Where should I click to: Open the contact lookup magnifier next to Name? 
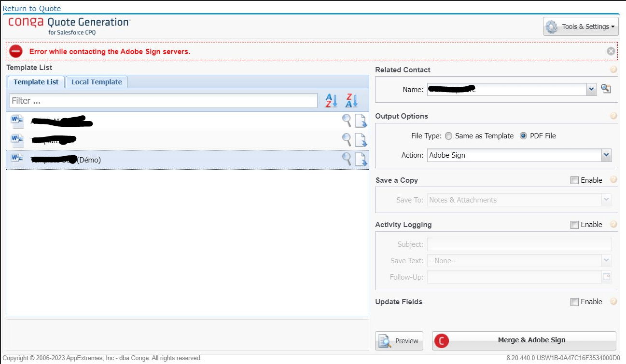pos(606,89)
